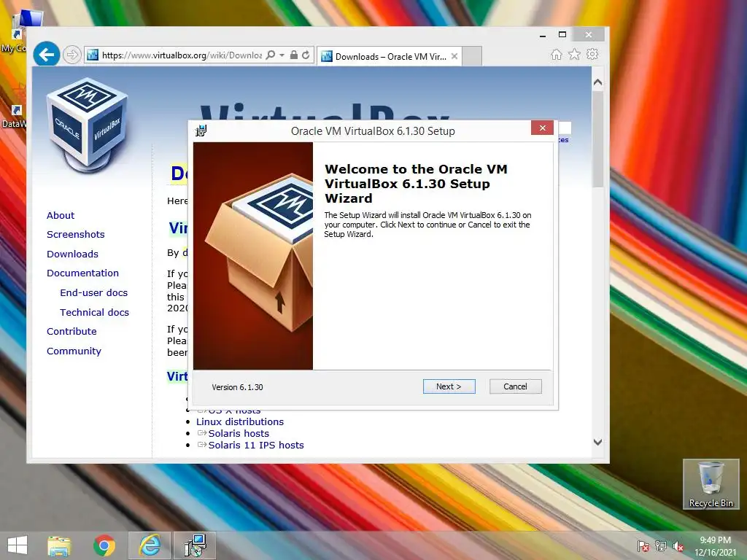Click the browser forward arrow
This screenshot has height=560, width=747.
tap(72, 55)
